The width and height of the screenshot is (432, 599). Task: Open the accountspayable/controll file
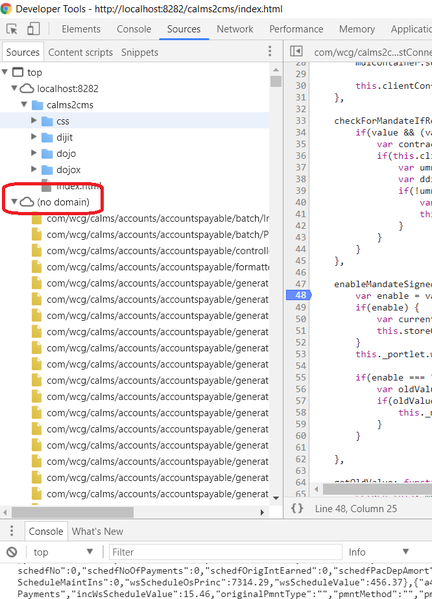pyautogui.click(x=157, y=251)
